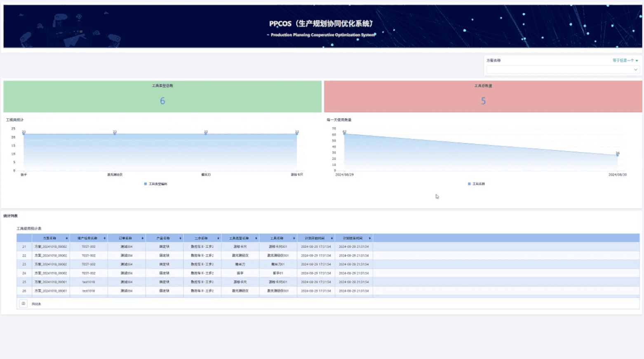This screenshot has height=359, width=644.
Task: Click the red 工具总数量 card
Action: coord(483,97)
